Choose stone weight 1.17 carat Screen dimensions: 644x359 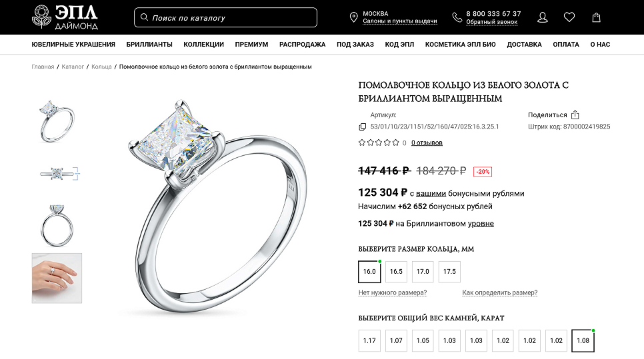pyautogui.click(x=369, y=340)
